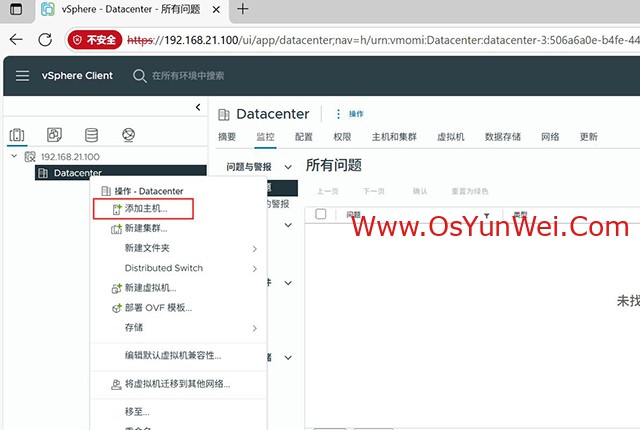Click the Previous Page button
The width and height of the screenshot is (640, 430).
pos(328,191)
